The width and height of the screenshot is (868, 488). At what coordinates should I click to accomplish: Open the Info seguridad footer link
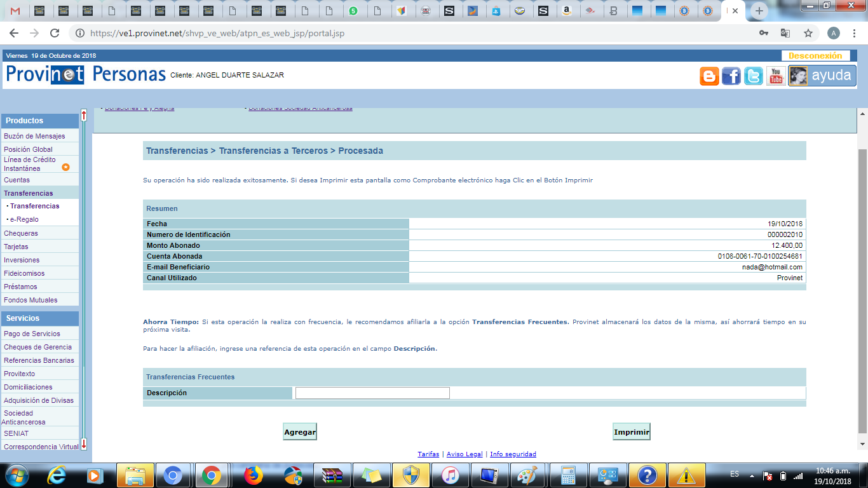tap(513, 454)
